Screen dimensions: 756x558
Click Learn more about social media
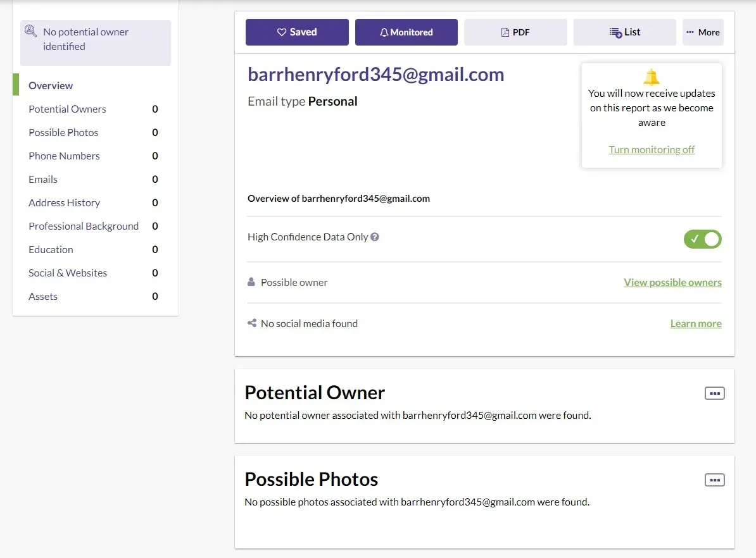pos(696,324)
